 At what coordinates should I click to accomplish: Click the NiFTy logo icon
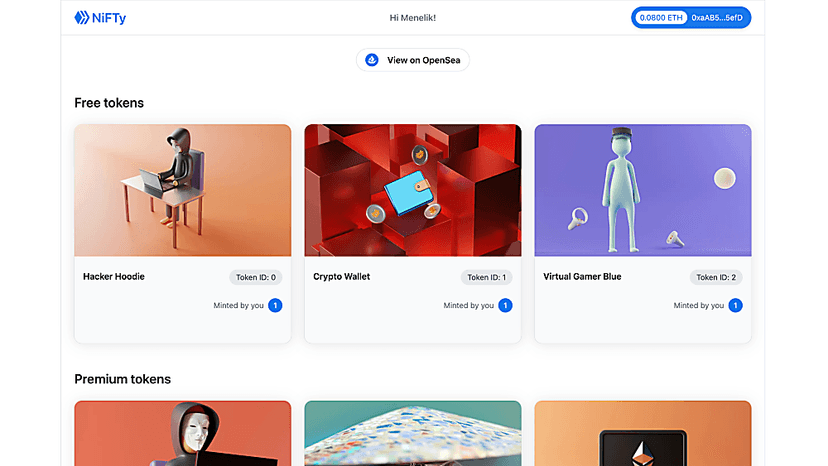point(82,18)
